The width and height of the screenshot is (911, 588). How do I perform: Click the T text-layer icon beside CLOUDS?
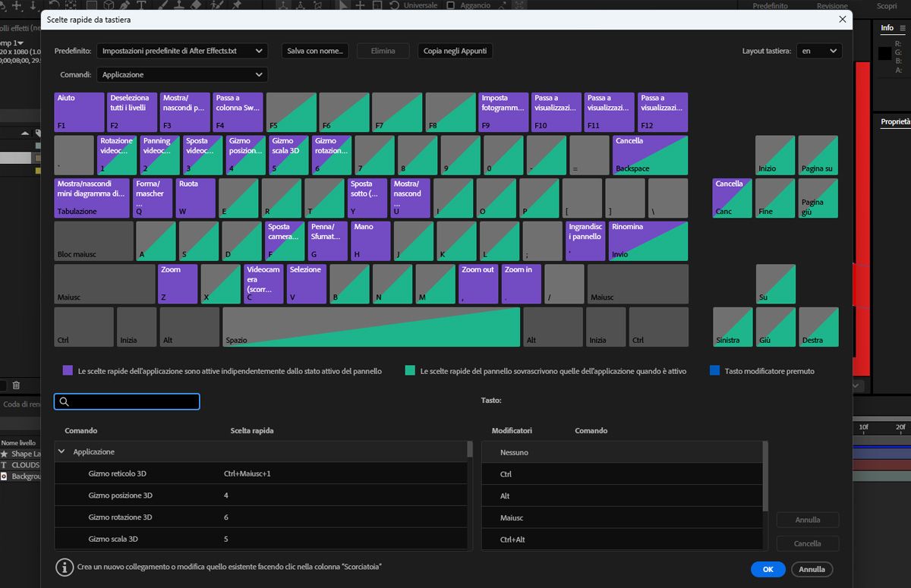point(4,465)
